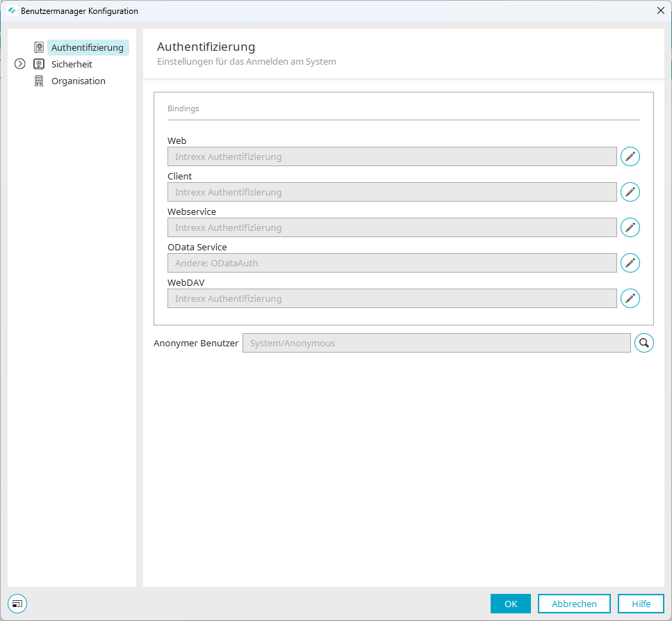Edit the Web binding with pencil icon
The image size is (672, 621).
click(630, 156)
